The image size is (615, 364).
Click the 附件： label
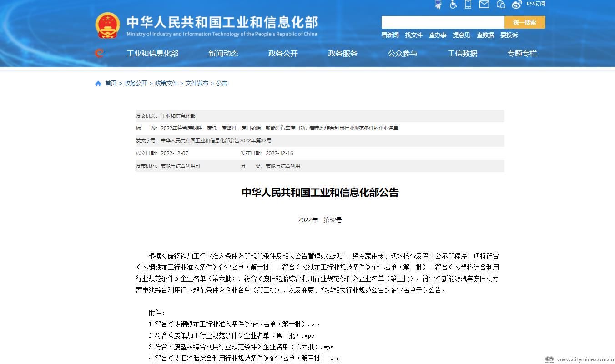pyautogui.click(x=157, y=313)
